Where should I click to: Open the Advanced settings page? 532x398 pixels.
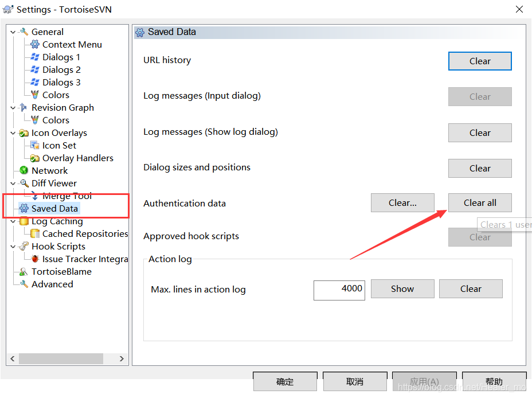(52, 284)
